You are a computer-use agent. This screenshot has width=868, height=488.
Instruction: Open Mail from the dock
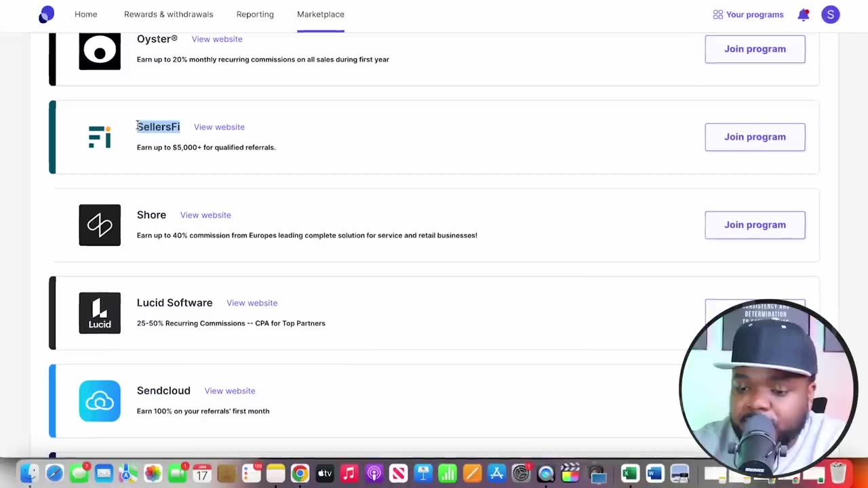[x=104, y=473]
